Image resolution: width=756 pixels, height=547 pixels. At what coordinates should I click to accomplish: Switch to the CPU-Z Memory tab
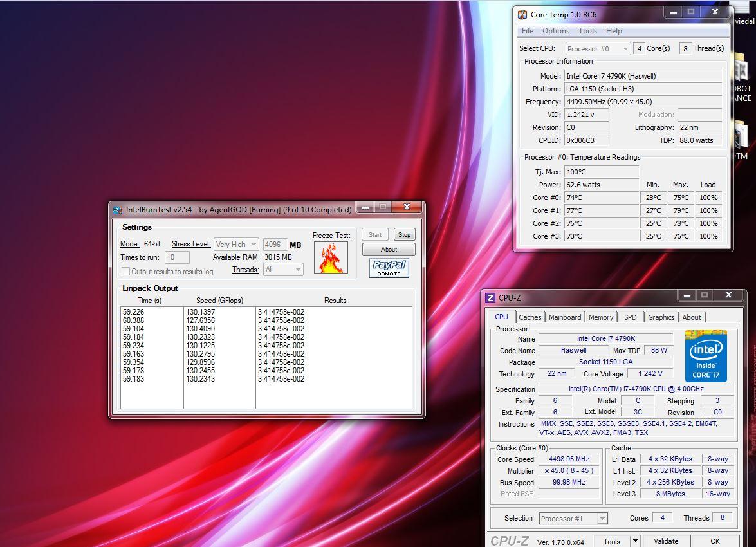601,317
